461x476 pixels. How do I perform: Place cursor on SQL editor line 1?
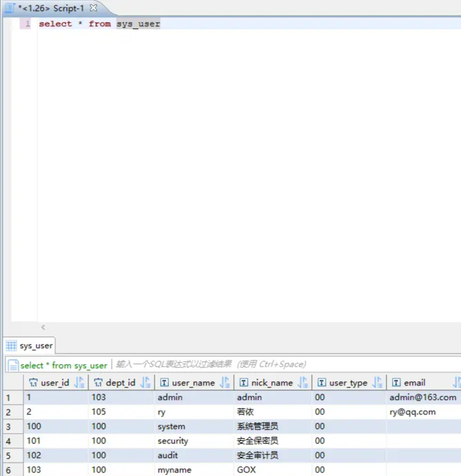207,23
